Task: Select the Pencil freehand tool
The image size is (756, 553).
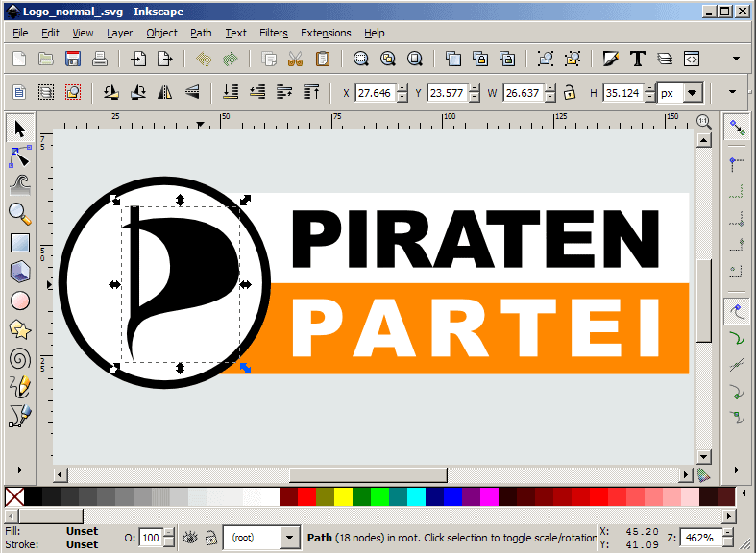Action: click(x=20, y=387)
